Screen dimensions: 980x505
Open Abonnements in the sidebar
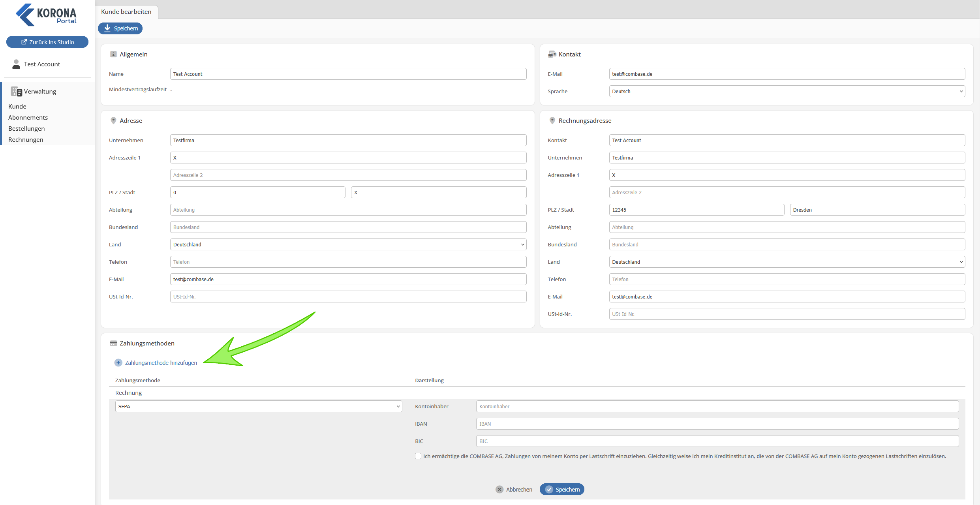coord(28,117)
